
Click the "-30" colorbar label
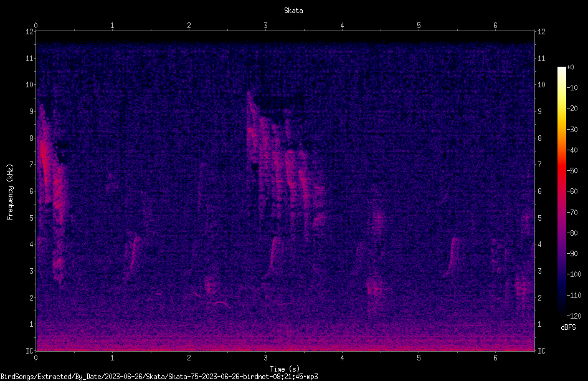pyautogui.click(x=572, y=129)
